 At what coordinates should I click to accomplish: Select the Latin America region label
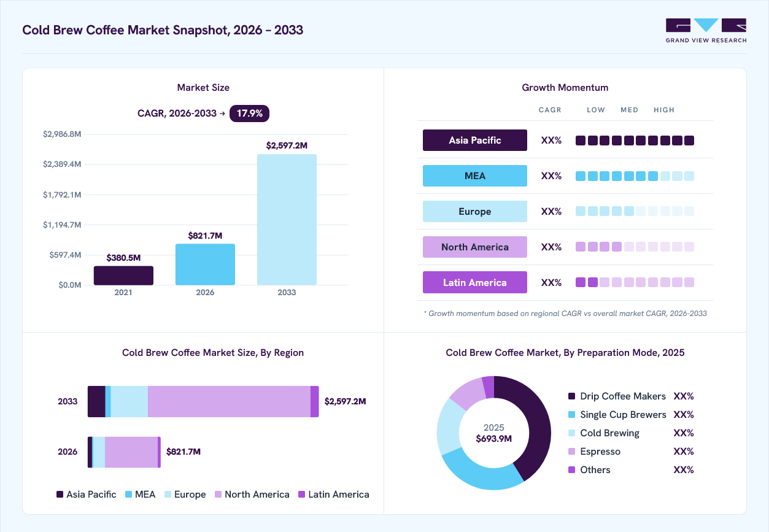tap(475, 282)
